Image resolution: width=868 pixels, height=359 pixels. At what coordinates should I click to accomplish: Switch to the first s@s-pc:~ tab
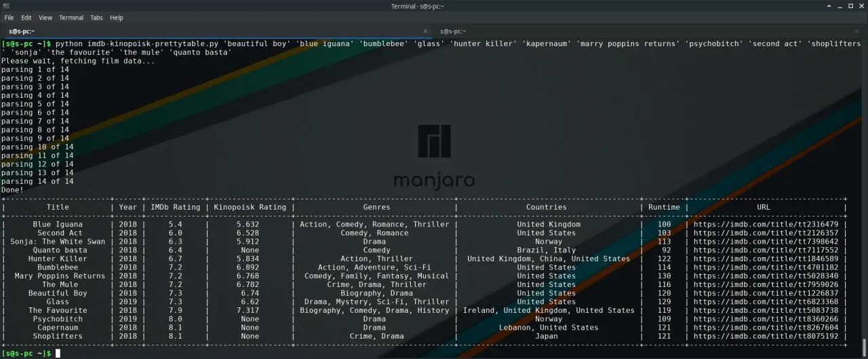point(214,31)
